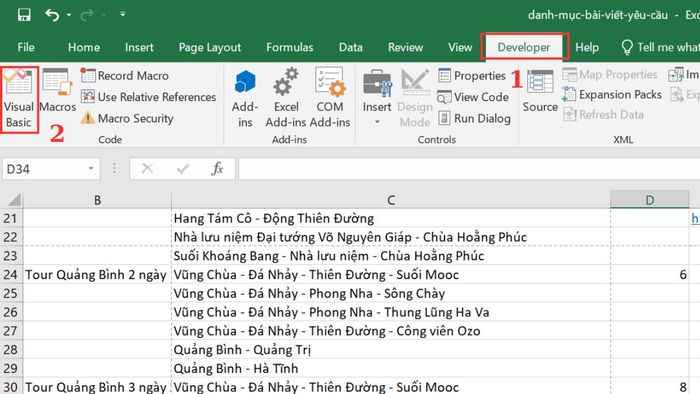700x394 pixels.
Task: Open the View tab
Action: [x=460, y=47]
